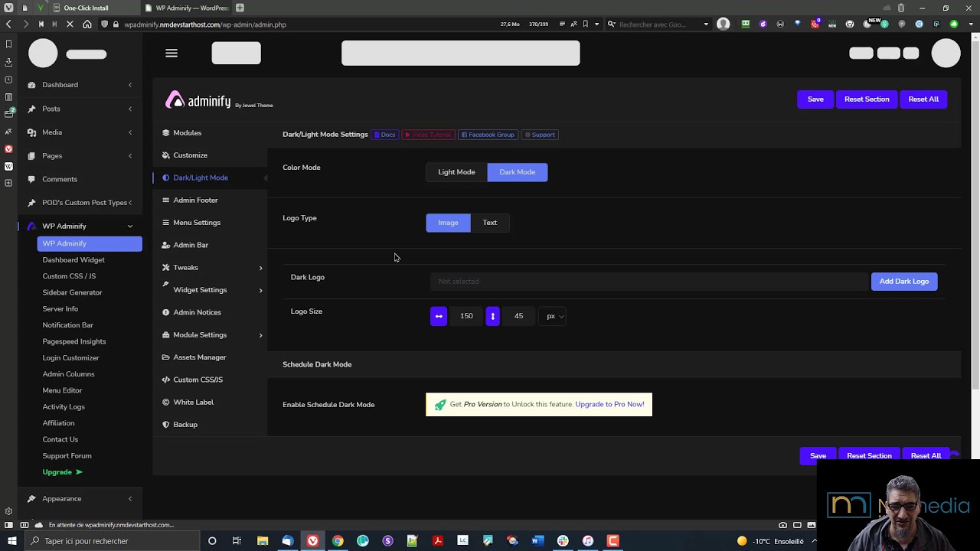This screenshot has width=980, height=551.
Task: Select Dark Mode as the color mode
Action: [518, 172]
